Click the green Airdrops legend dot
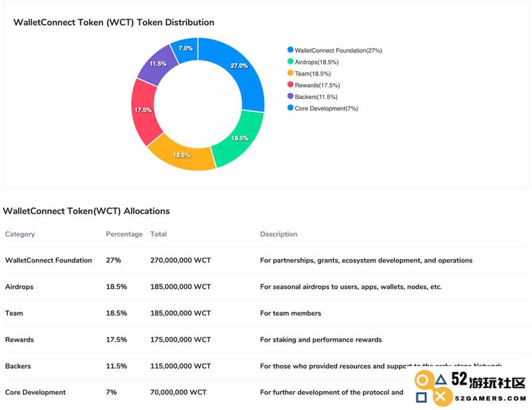Viewport: 532px width, 410px height. tap(290, 61)
